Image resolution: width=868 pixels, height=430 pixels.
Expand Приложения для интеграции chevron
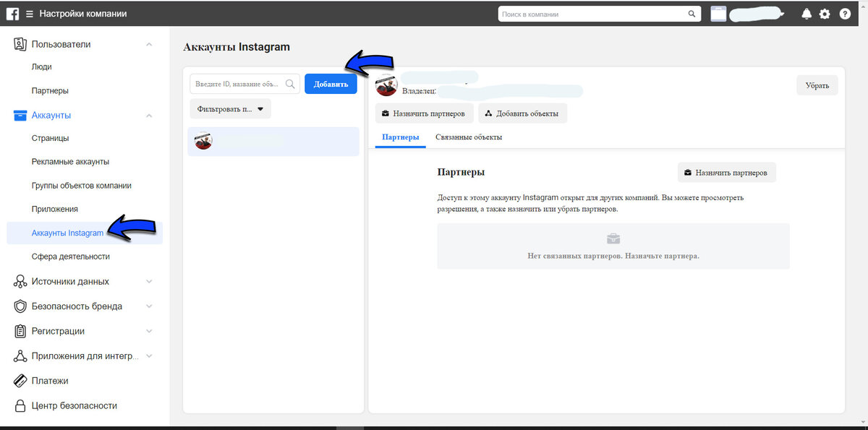(x=149, y=356)
